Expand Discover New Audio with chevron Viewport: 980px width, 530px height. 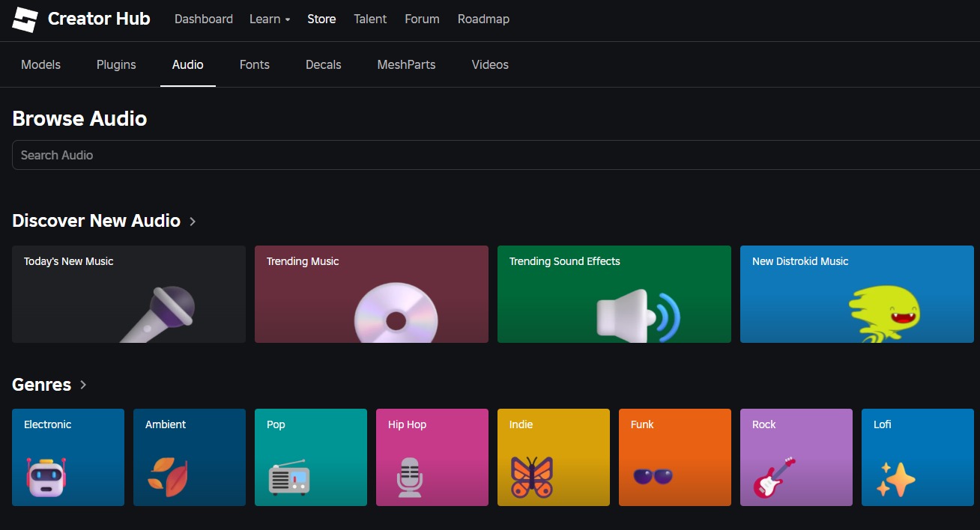193,222
